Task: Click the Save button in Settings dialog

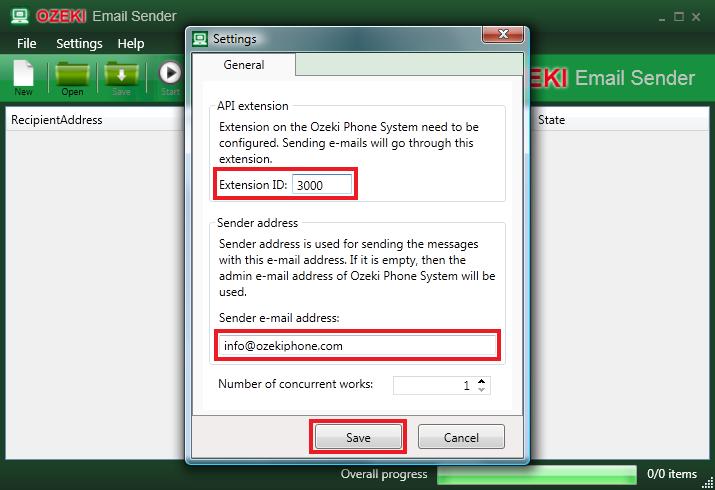Action: [x=358, y=437]
